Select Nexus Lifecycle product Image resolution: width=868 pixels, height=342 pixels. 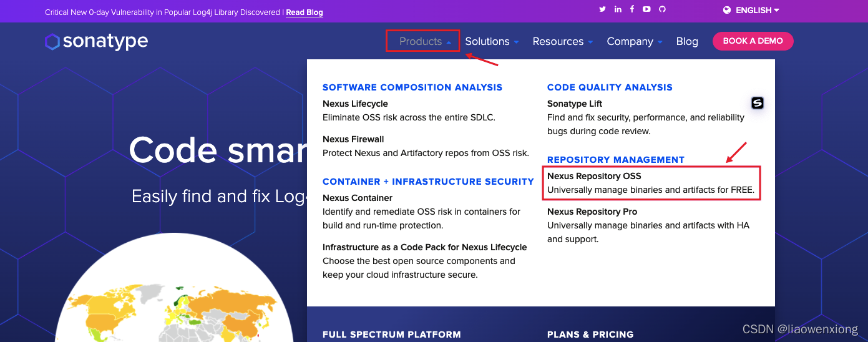pyautogui.click(x=355, y=104)
